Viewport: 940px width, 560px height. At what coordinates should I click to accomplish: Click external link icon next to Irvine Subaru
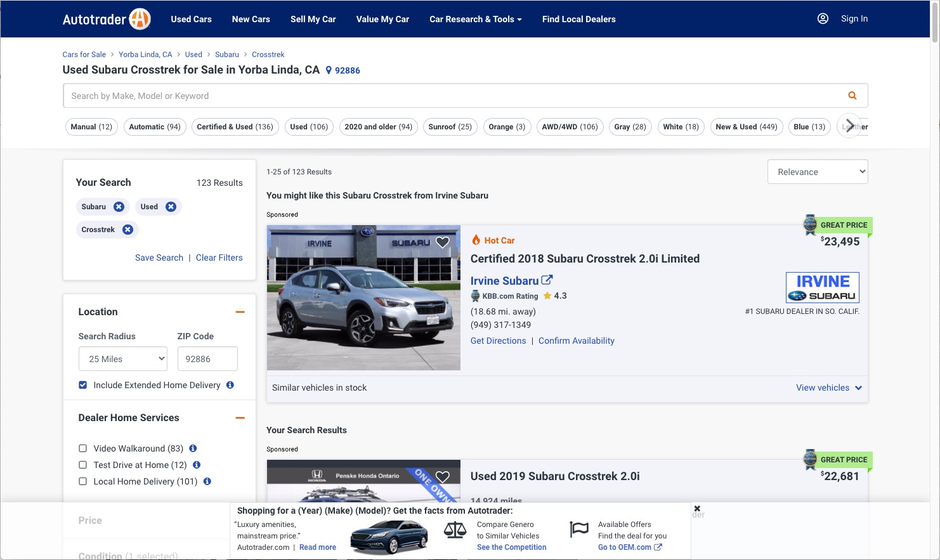pos(547,280)
